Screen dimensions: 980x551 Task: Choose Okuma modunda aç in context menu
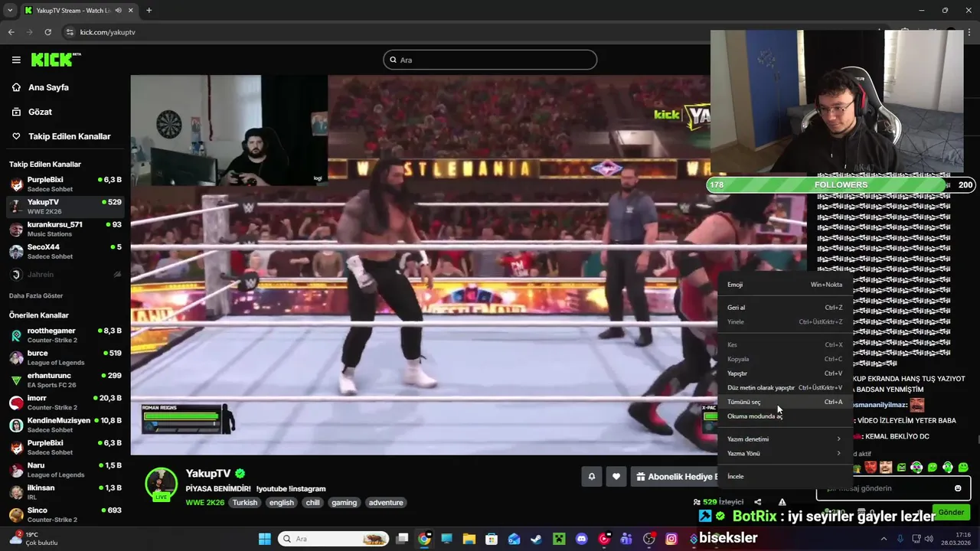pyautogui.click(x=785, y=416)
